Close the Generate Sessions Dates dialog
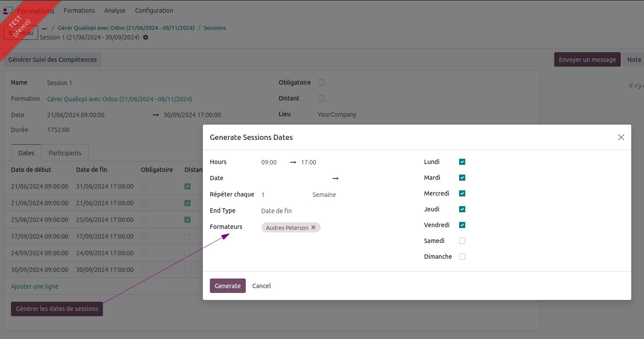 [x=621, y=137]
